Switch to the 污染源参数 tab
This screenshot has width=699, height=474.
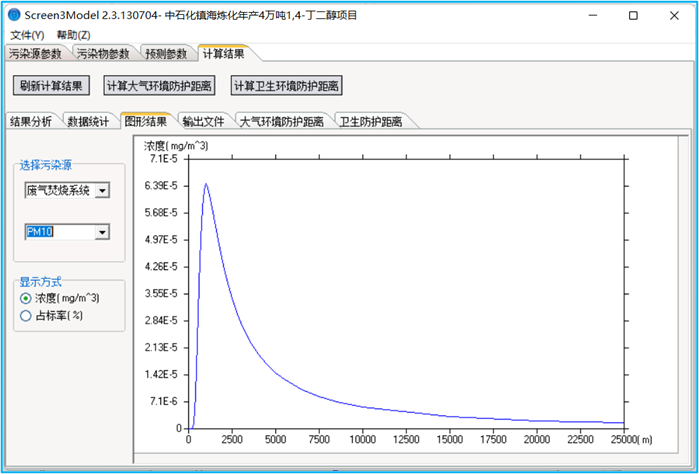[35, 54]
